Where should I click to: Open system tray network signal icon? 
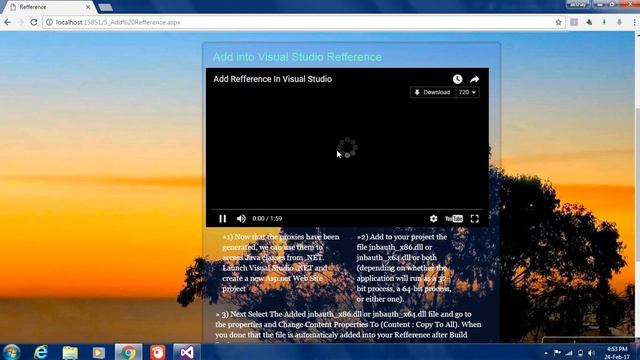[x=569, y=353]
